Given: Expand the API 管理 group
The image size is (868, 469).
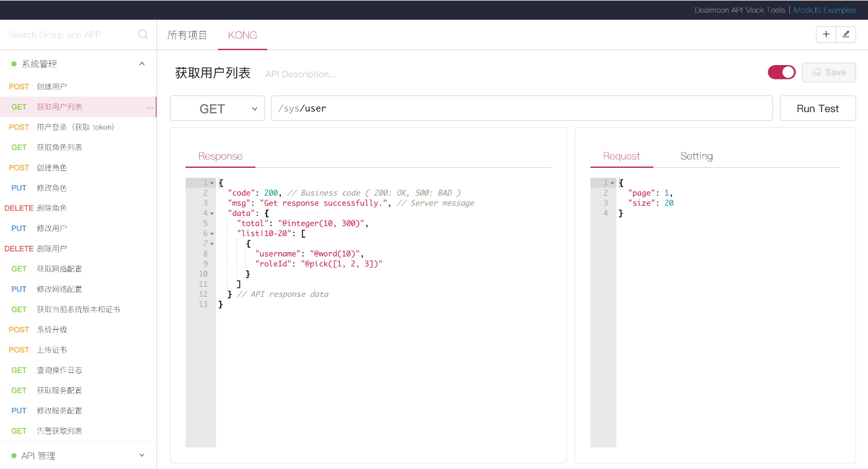Looking at the screenshot, I should 142,455.
